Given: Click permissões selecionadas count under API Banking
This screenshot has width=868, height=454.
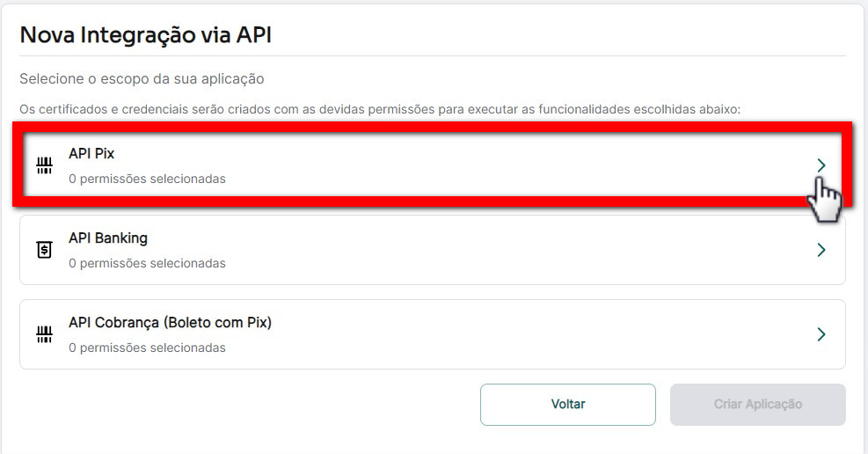Looking at the screenshot, I should (147, 263).
